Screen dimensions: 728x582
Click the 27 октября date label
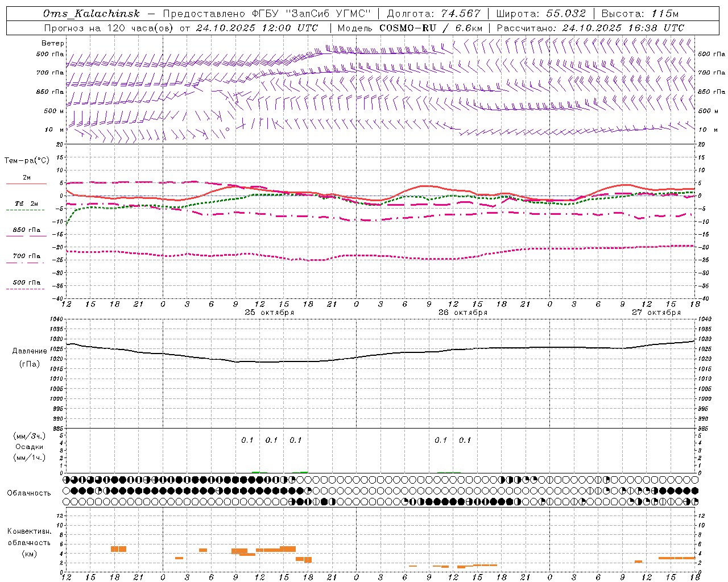tap(656, 313)
